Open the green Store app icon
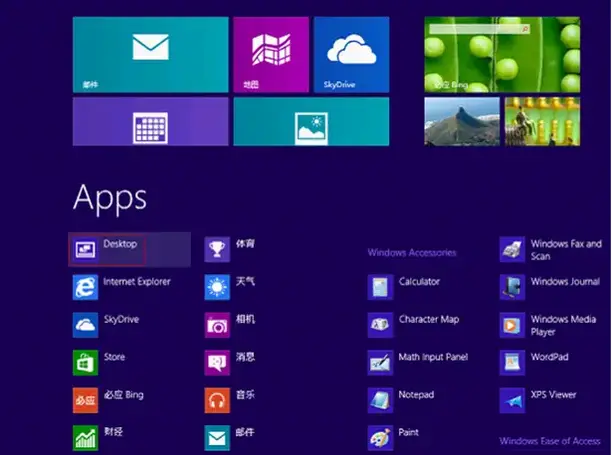This screenshot has height=455, width=612. (x=85, y=363)
